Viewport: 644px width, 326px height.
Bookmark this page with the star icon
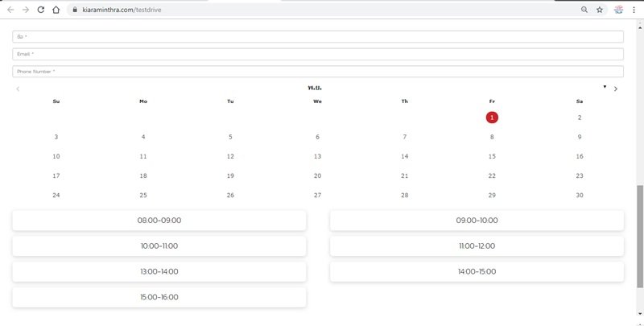(x=600, y=10)
